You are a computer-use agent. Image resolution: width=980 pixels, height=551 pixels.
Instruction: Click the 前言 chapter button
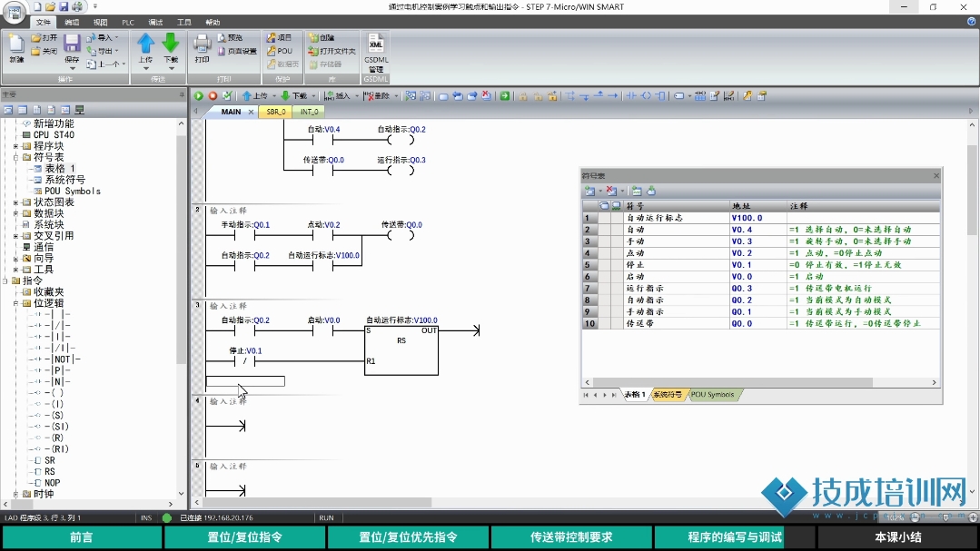point(81,537)
